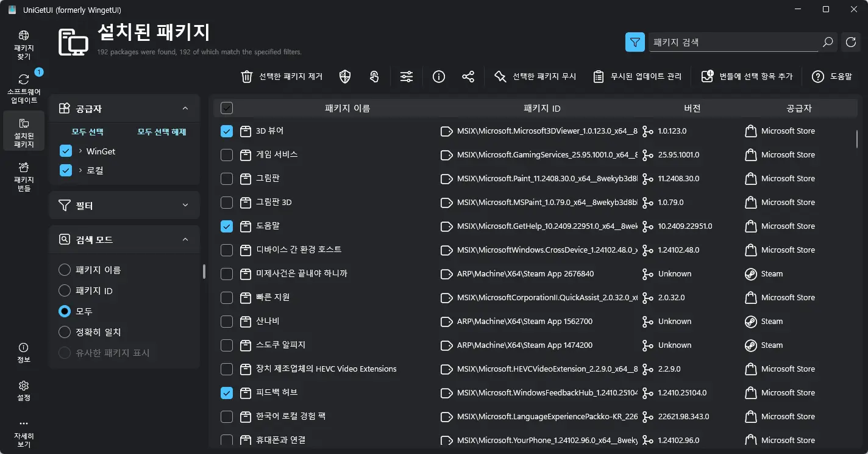Click Microsoft Store icon in 3D 뷰어 row
The height and width of the screenshot is (454, 868).
click(751, 131)
